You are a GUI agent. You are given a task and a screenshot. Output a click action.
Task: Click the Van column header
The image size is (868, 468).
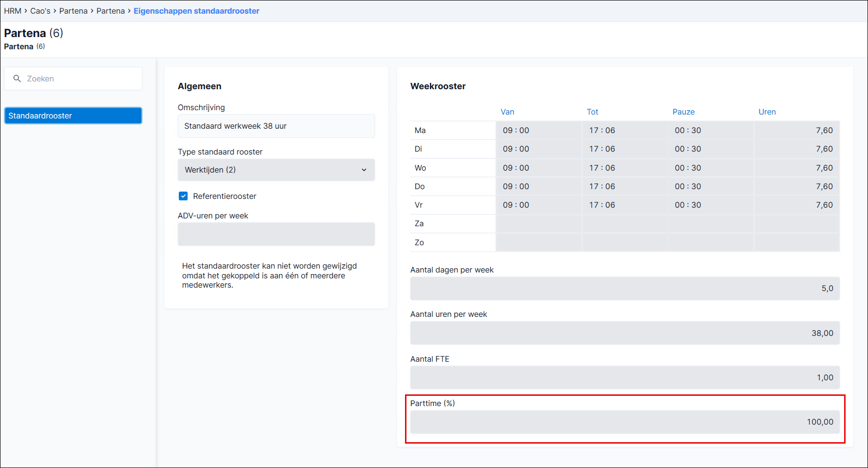coord(507,112)
